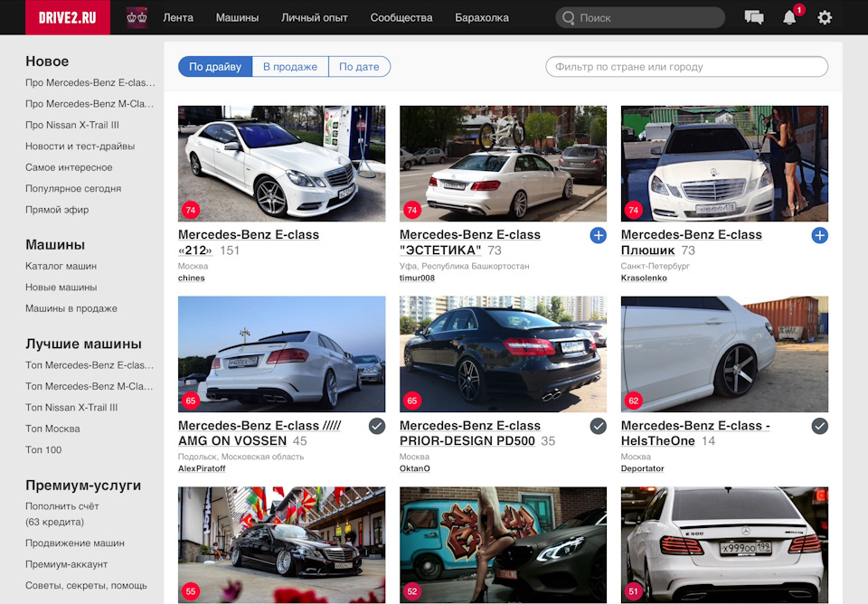Open photo of car before graffiti wall
The image size is (868, 604).
504,544
